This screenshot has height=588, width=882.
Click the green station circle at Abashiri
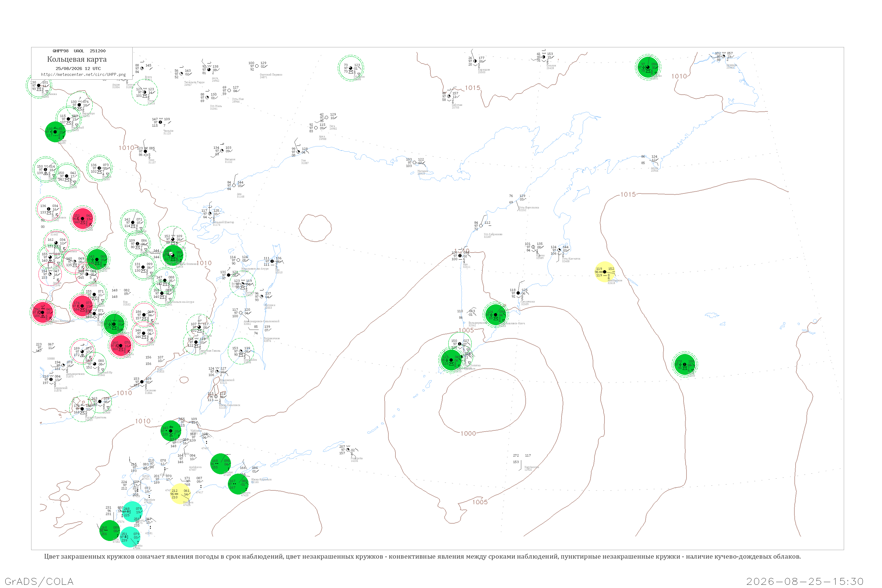(x=220, y=464)
